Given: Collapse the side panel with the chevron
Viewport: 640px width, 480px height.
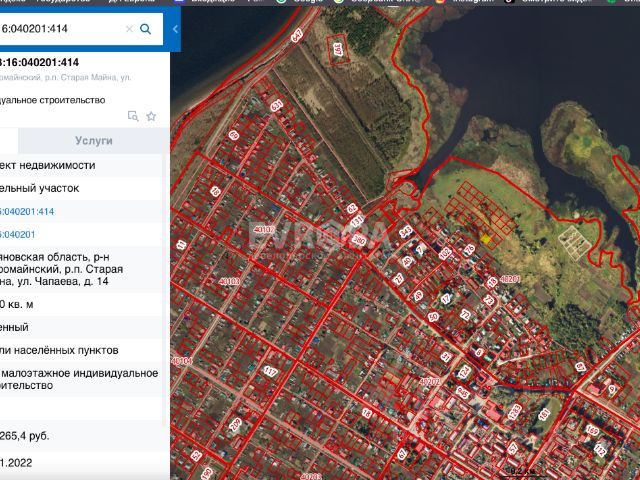Looking at the screenshot, I should [176, 29].
